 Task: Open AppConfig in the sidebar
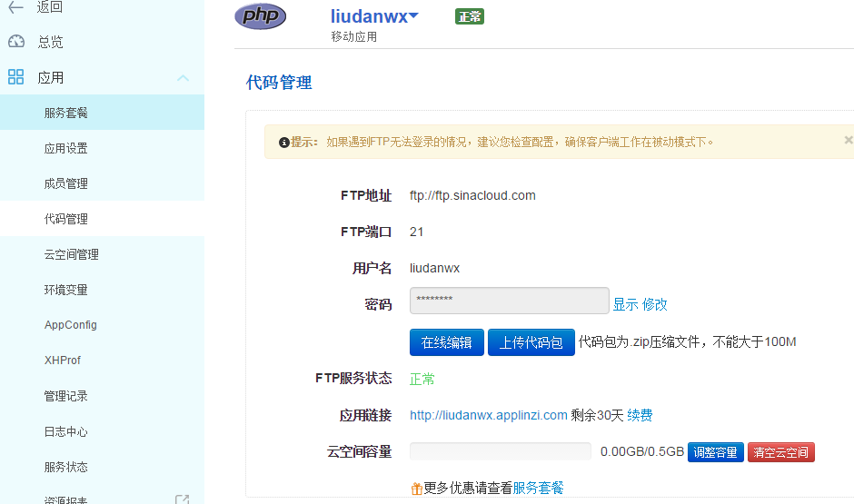tap(102, 325)
